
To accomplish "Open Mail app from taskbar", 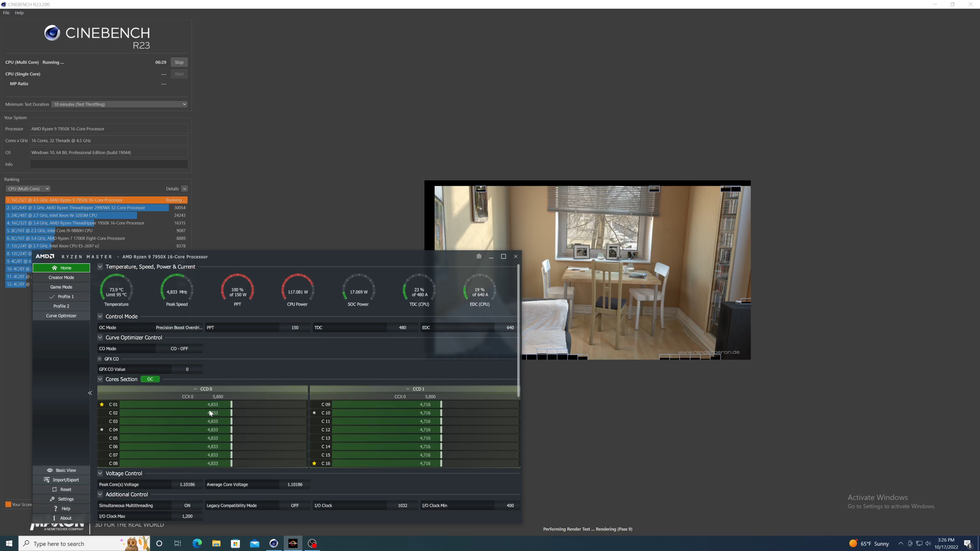I will [254, 543].
